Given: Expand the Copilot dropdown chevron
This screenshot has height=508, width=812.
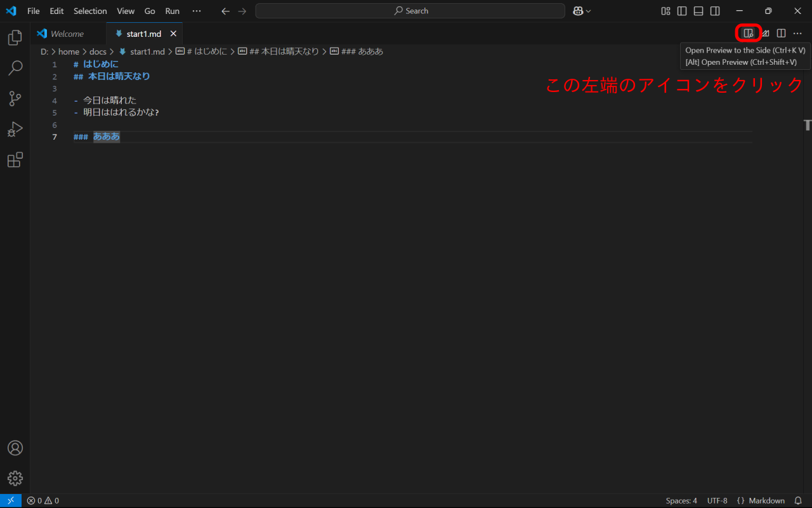Looking at the screenshot, I should pos(589,11).
